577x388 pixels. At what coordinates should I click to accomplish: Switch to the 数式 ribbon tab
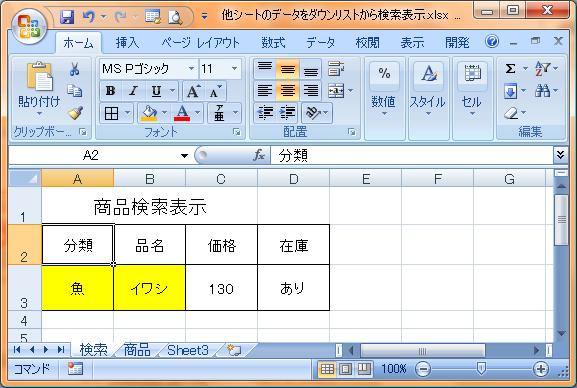click(x=273, y=43)
